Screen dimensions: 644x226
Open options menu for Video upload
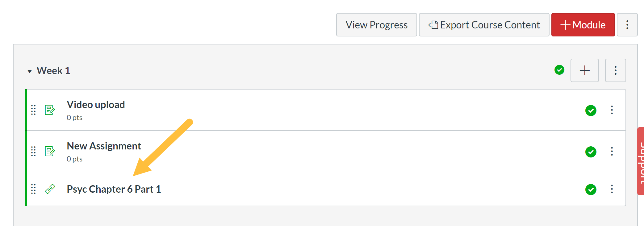pos(612,110)
